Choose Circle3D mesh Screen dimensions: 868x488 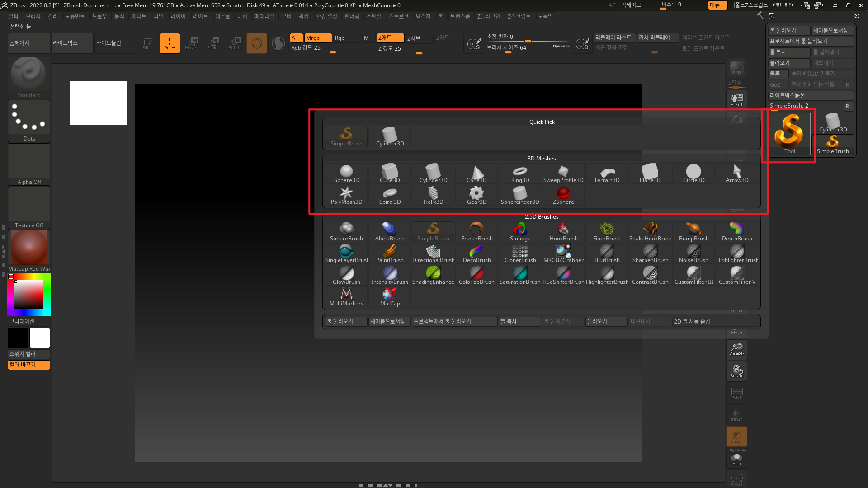(x=693, y=174)
